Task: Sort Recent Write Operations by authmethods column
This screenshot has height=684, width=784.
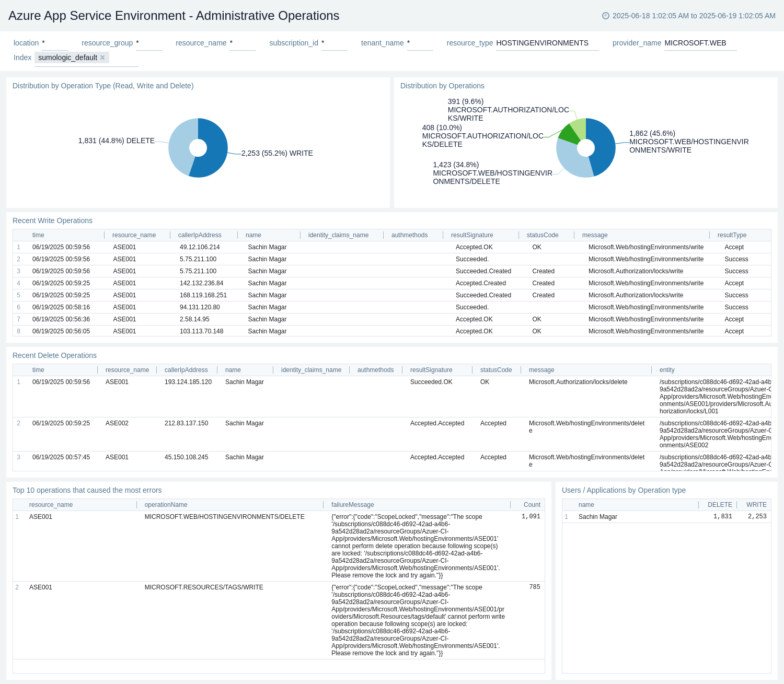Action: coord(410,235)
